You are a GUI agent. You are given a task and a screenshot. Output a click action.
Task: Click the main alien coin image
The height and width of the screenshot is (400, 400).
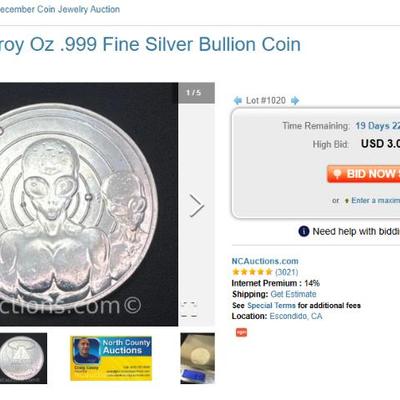[89, 204]
